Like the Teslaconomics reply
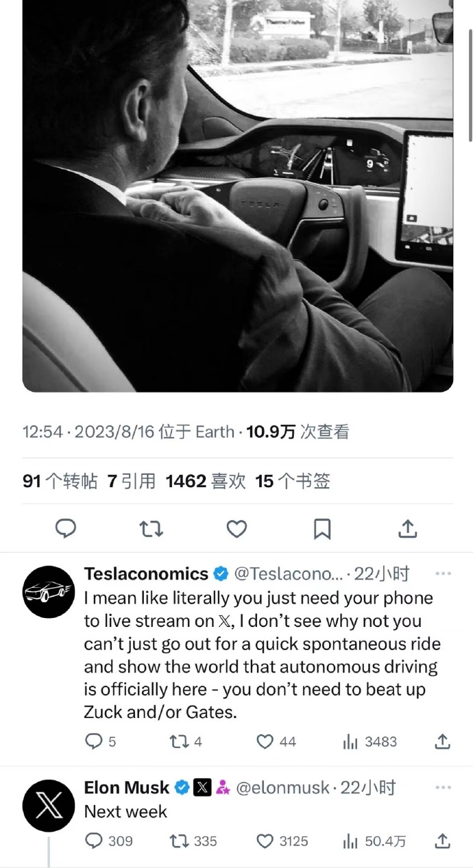Viewport: 473px width, 868px height. pyautogui.click(x=276, y=741)
